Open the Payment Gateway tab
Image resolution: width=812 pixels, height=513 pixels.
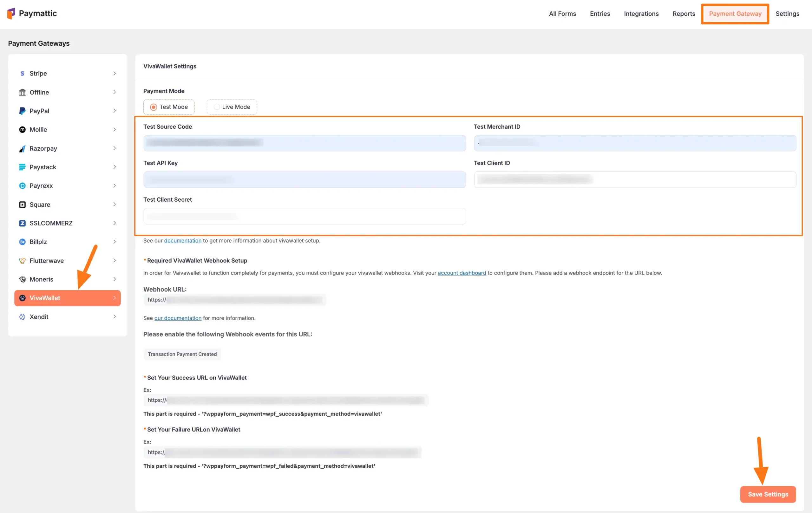coord(735,14)
